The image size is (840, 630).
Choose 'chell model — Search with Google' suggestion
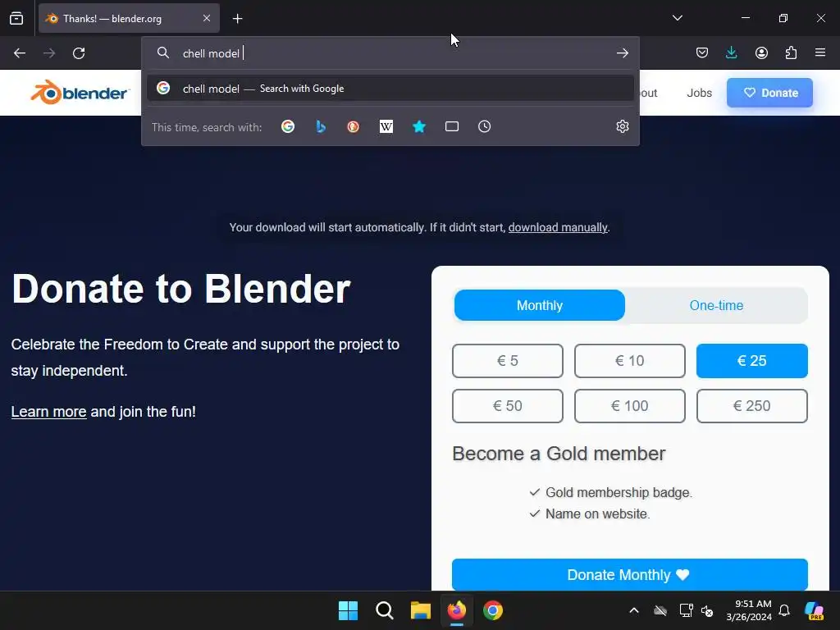[390, 89]
